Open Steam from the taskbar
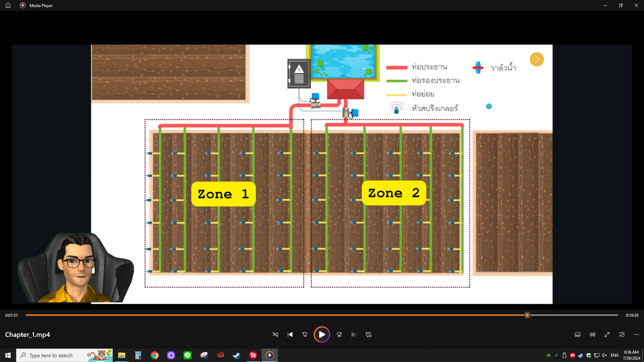 click(x=236, y=355)
